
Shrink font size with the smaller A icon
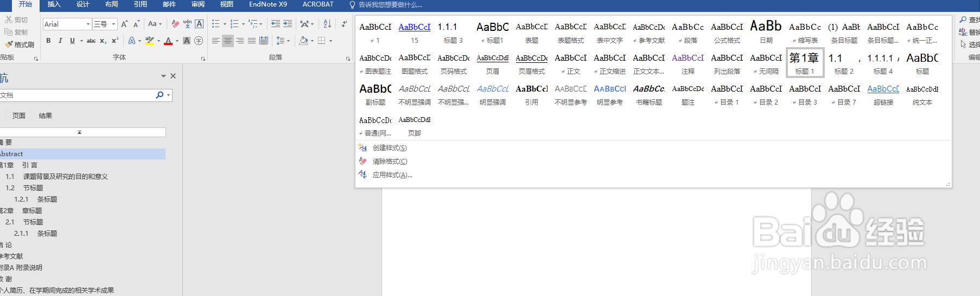coord(136,24)
